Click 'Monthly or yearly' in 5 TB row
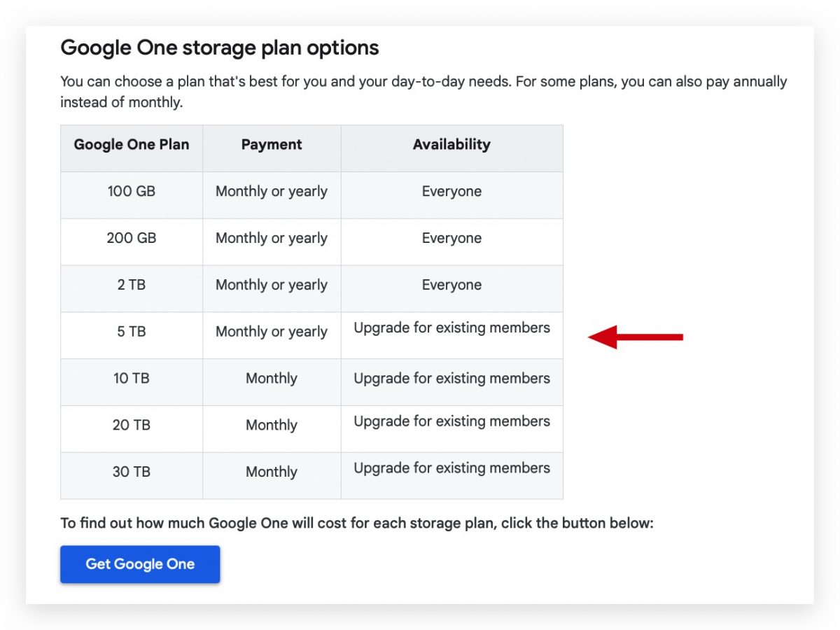840x630 pixels. pyautogui.click(x=272, y=332)
